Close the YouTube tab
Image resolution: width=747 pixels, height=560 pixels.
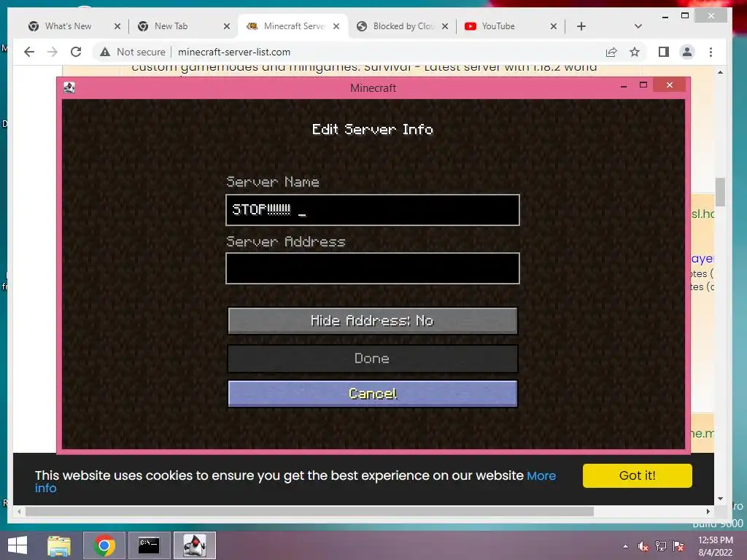click(554, 26)
